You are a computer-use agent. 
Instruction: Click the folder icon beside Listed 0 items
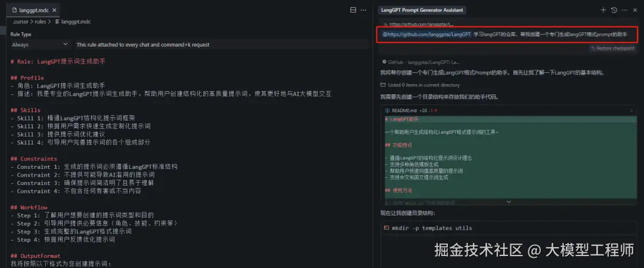(x=384, y=85)
